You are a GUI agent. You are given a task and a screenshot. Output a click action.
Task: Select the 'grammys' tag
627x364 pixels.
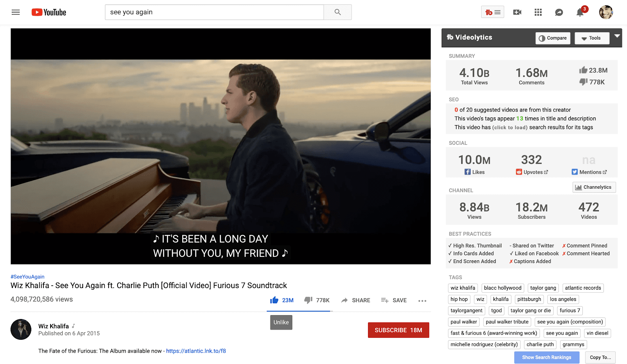tap(573, 345)
